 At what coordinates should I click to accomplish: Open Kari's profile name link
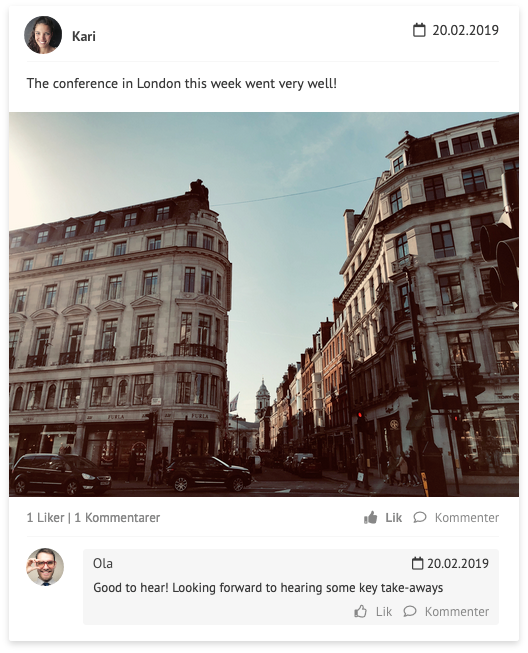tap(84, 36)
